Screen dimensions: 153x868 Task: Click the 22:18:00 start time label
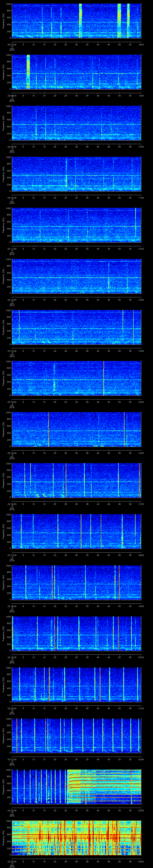pyautogui.click(x=12, y=606)
